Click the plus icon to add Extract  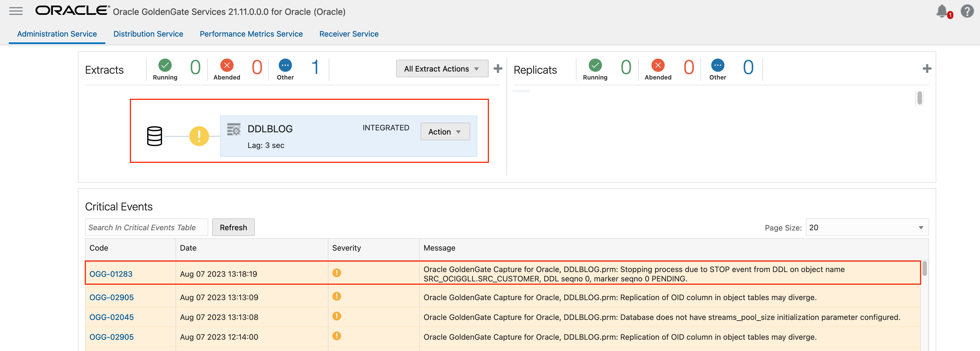pyautogui.click(x=498, y=68)
